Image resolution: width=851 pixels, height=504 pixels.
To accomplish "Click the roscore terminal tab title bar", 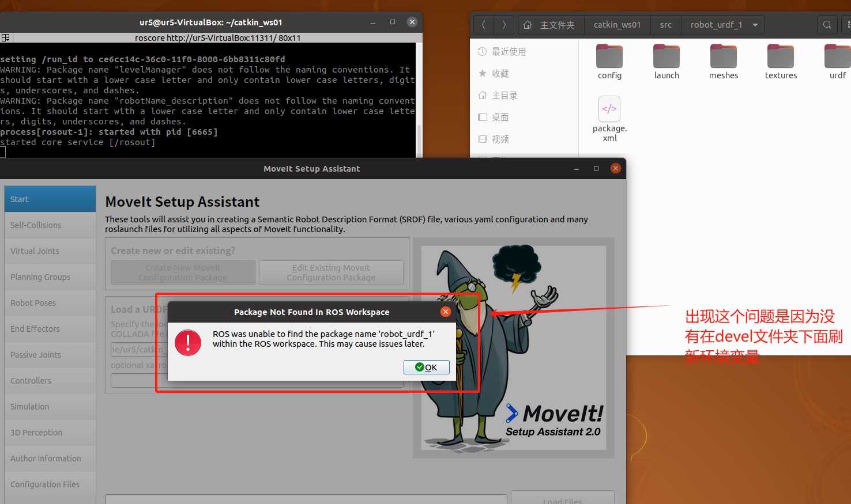I will [218, 38].
